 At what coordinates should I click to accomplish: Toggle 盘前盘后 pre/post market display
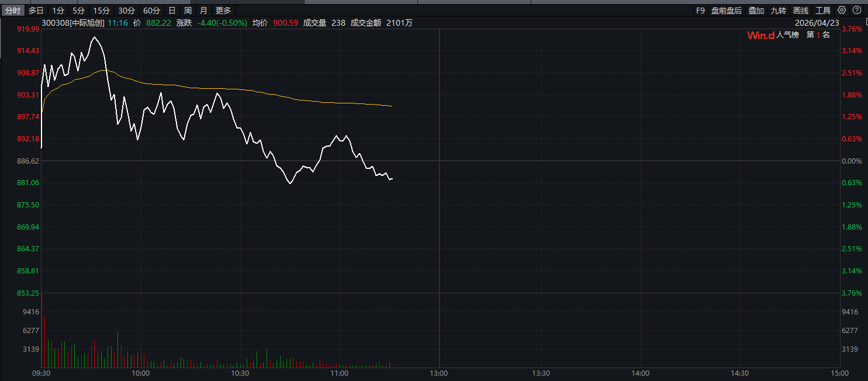[x=727, y=11]
